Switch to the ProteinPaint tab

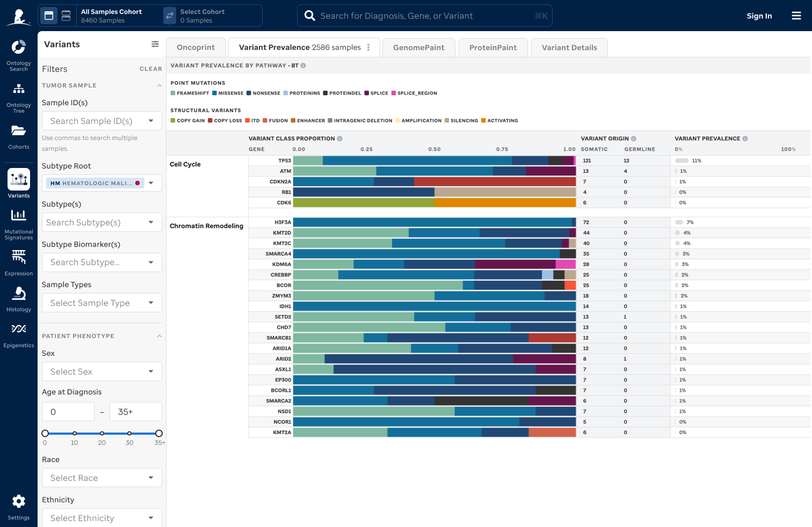click(x=492, y=47)
